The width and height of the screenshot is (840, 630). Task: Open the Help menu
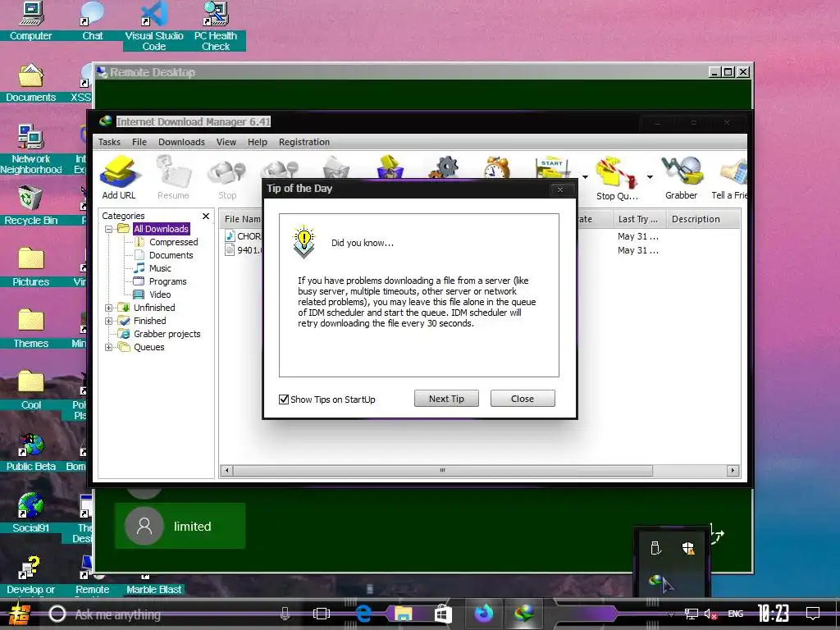(x=257, y=142)
